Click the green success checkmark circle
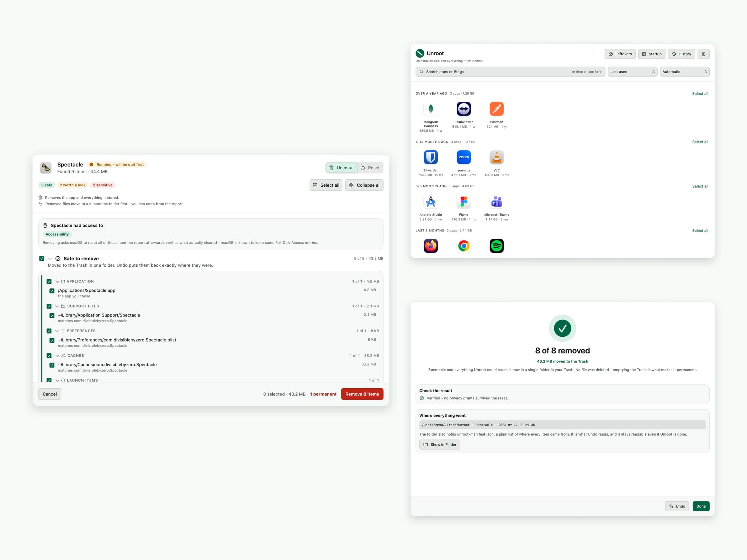Image resolution: width=747 pixels, height=560 pixels. pyautogui.click(x=562, y=328)
